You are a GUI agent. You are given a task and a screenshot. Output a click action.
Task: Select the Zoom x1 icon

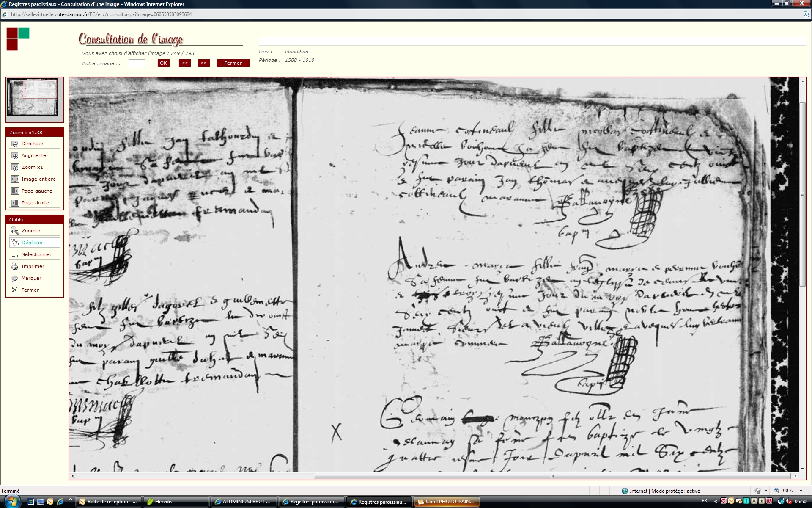[x=15, y=168]
